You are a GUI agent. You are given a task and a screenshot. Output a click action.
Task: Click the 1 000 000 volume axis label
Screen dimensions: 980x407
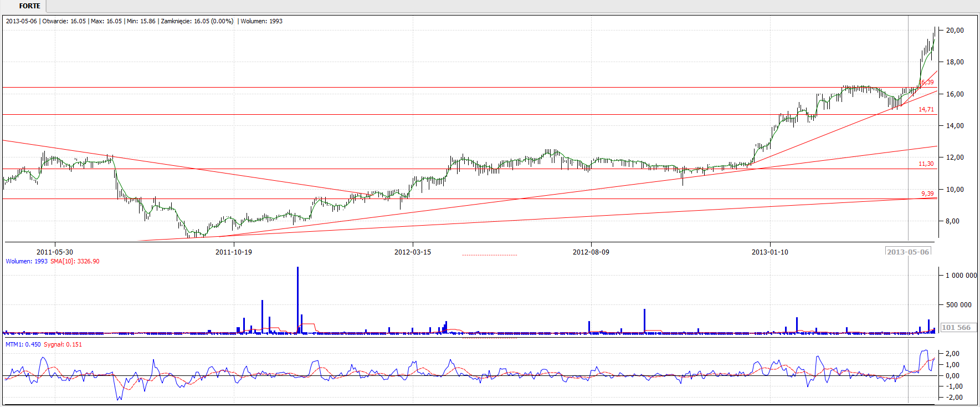pyautogui.click(x=961, y=276)
